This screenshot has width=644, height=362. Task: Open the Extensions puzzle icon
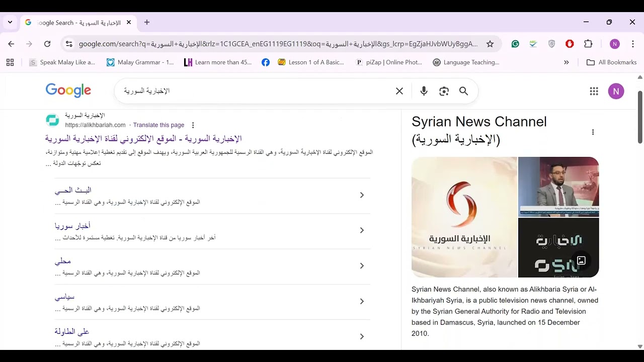pos(588,44)
